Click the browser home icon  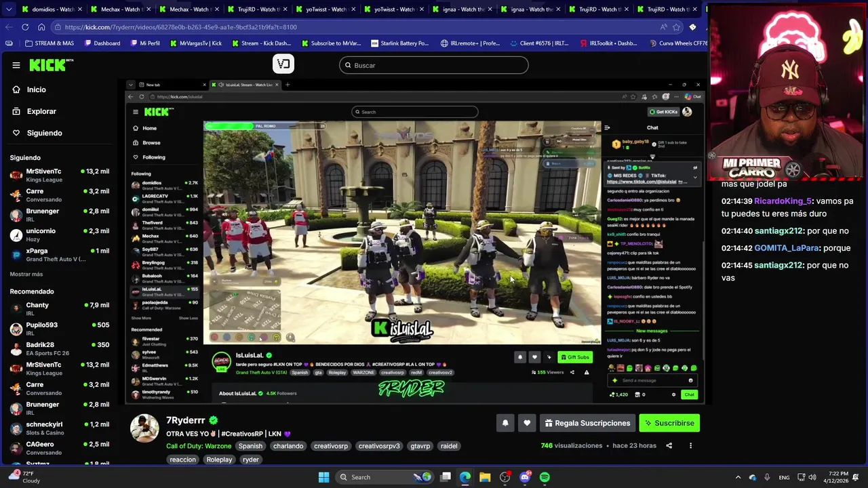coord(41,27)
